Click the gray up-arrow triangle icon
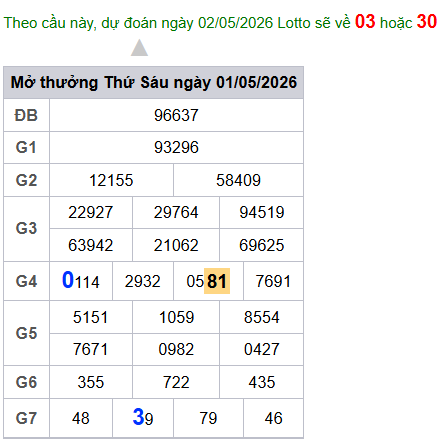Image resolution: width=440 pixels, height=443 pixels. pos(139,48)
